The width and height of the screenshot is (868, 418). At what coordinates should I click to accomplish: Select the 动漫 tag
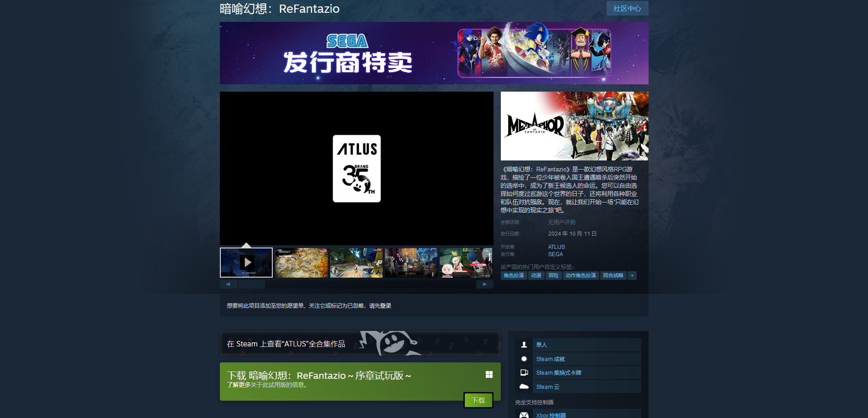[x=536, y=275]
